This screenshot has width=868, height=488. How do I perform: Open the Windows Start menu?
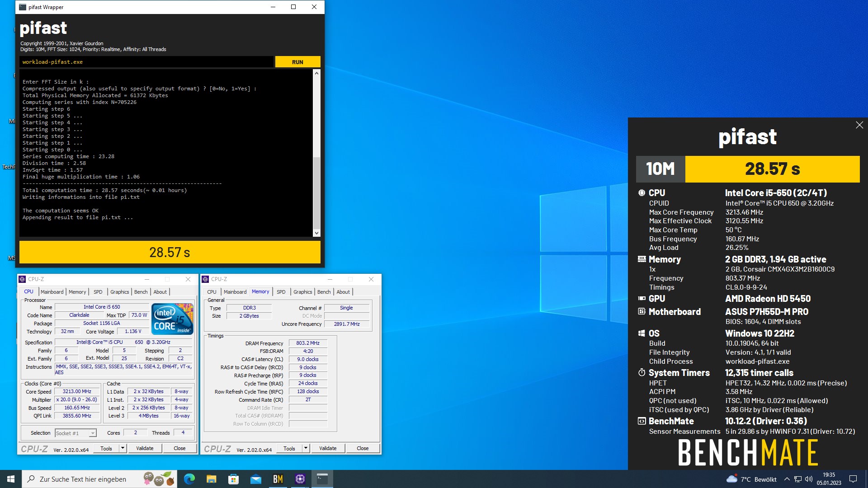click(x=11, y=479)
